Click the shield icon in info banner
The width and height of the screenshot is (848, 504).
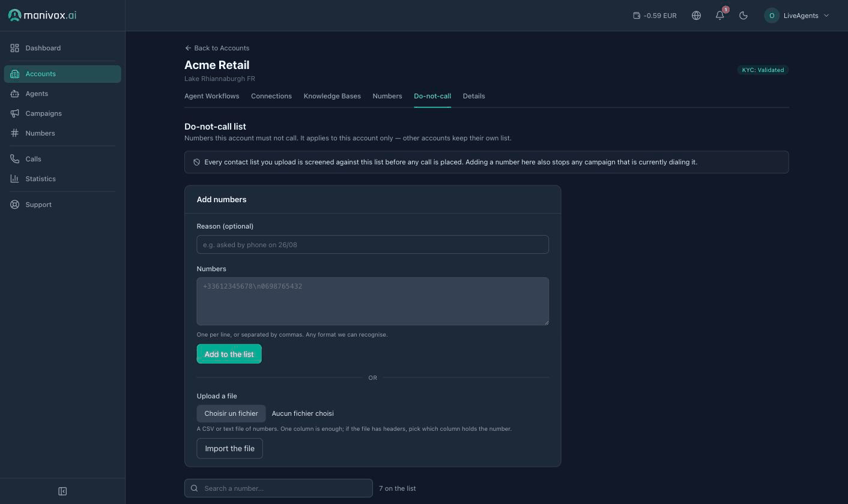(196, 162)
